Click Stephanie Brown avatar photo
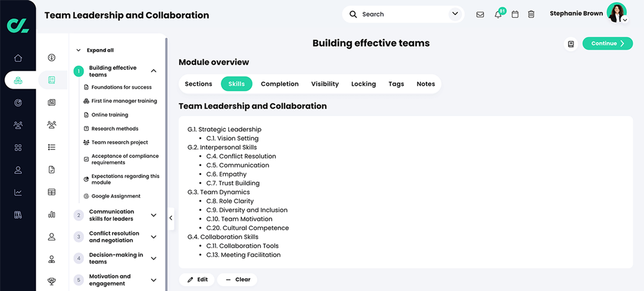This screenshot has width=644, height=291. (617, 12)
